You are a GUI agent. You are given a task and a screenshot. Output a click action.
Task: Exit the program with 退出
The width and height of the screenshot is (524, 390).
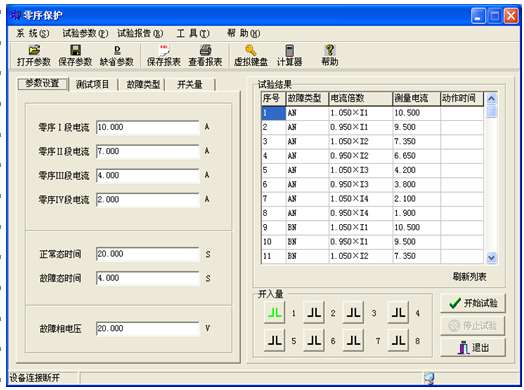[x=473, y=348]
